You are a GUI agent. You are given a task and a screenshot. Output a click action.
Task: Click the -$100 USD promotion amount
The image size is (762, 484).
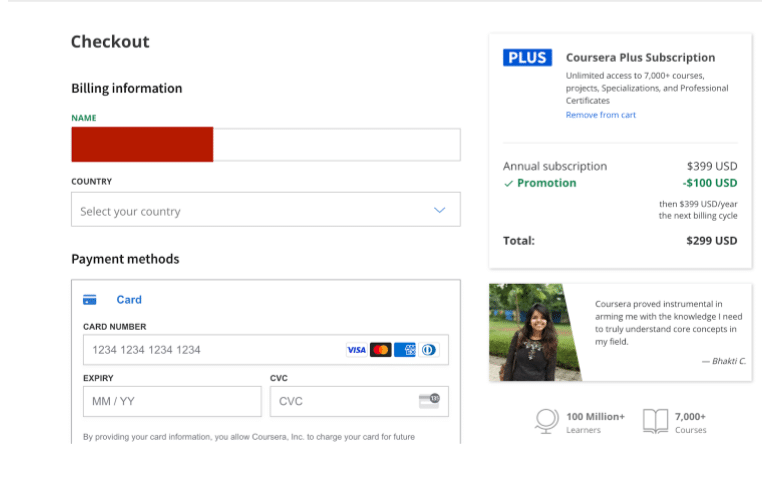tap(710, 183)
